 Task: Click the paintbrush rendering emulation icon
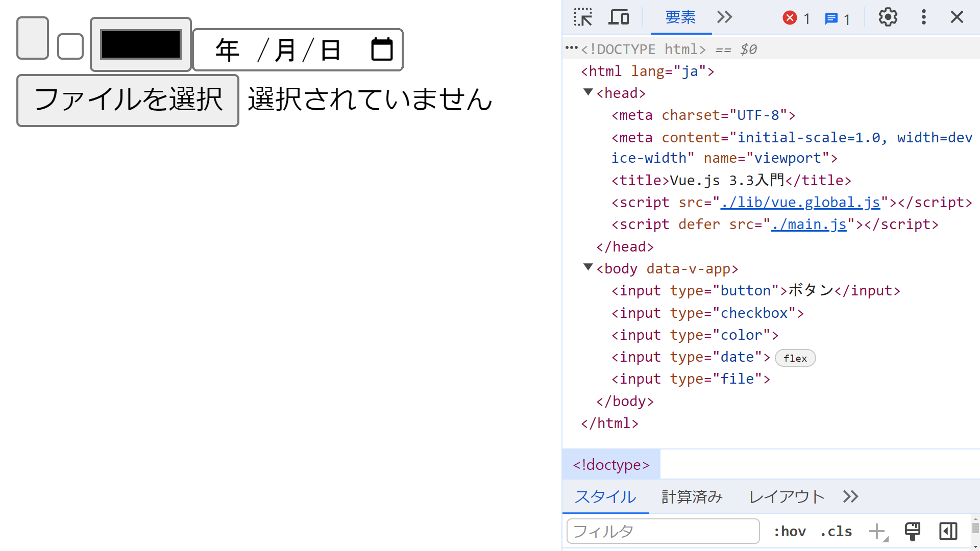pyautogui.click(x=912, y=531)
